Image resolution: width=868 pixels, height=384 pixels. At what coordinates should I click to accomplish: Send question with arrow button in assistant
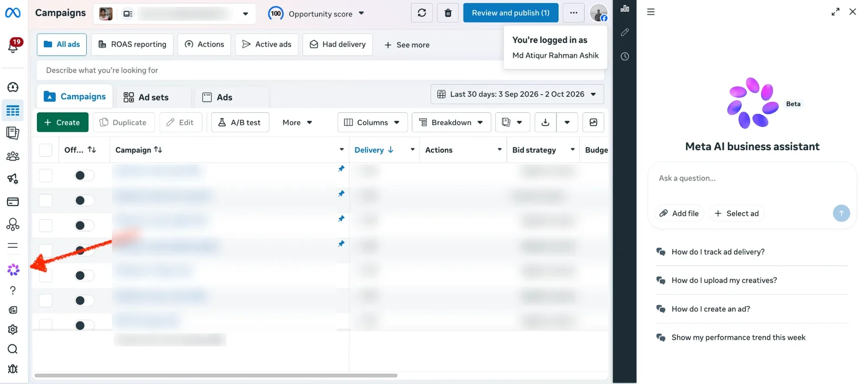pos(841,213)
